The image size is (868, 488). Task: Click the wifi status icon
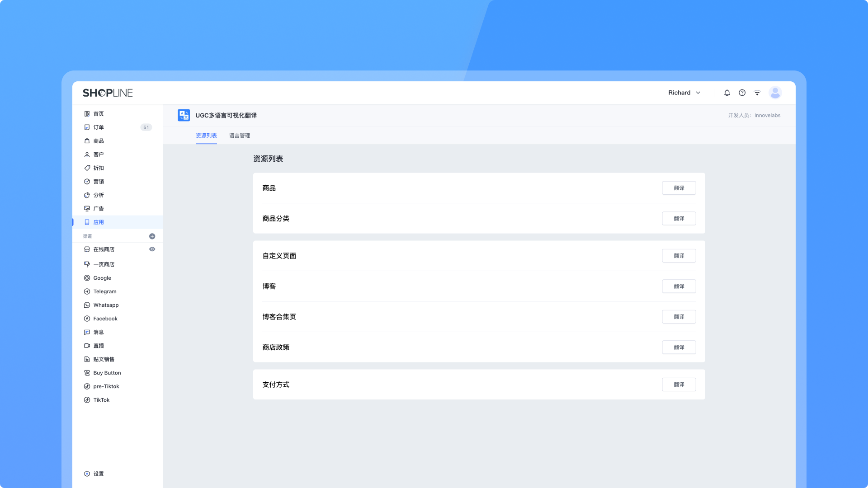[x=757, y=93]
